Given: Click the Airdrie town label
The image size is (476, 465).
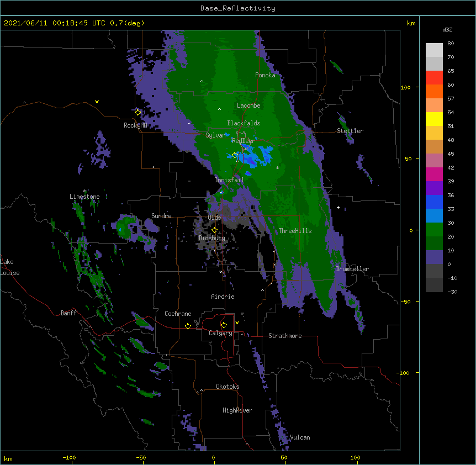Looking at the screenshot, I should (223, 297).
